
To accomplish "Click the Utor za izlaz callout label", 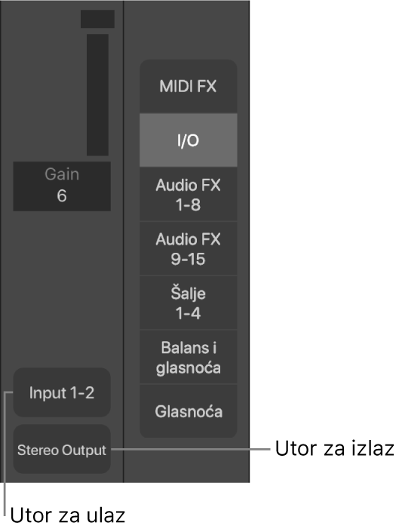I will [335, 448].
